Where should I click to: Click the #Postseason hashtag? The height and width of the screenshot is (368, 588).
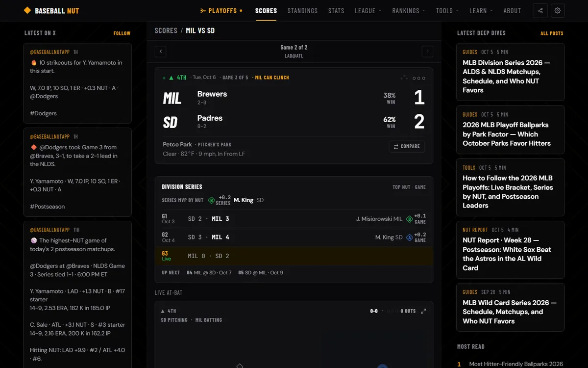(x=47, y=207)
